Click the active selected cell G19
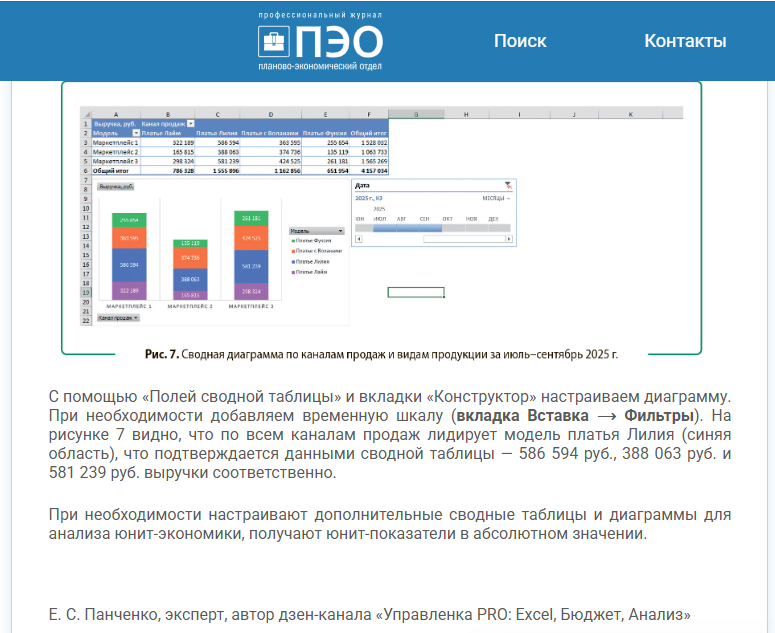The width and height of the screenshot is (775, 633). coord(416,293)
